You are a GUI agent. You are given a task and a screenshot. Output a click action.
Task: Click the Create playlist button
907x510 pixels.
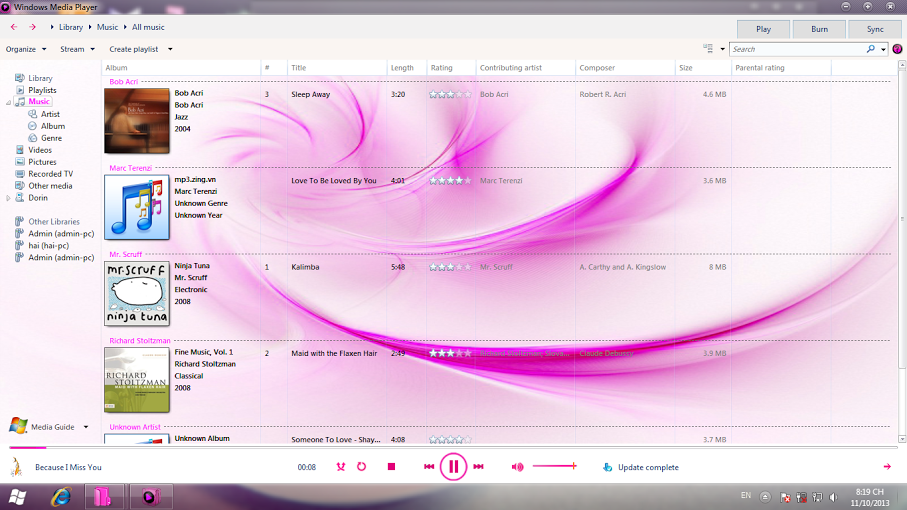point(134,49)
